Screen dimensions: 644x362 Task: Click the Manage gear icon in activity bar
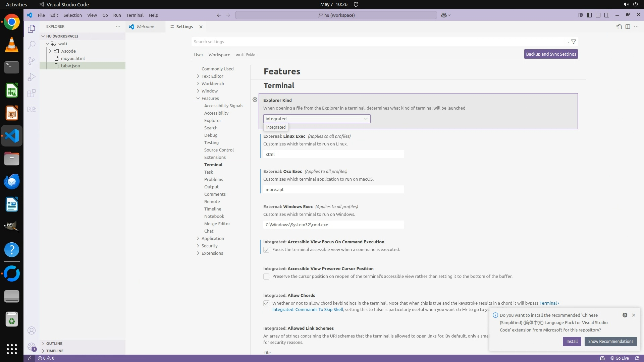click(32, 346)
